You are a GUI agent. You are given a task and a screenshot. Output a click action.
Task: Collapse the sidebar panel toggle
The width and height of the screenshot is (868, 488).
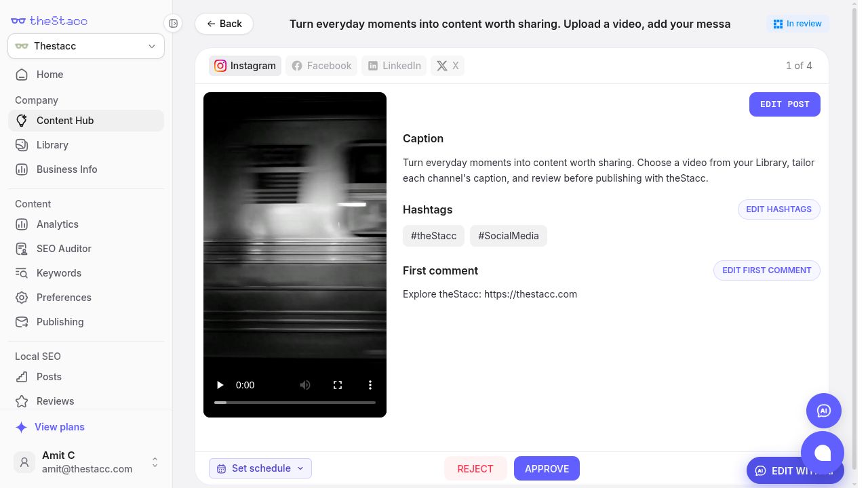174,24
